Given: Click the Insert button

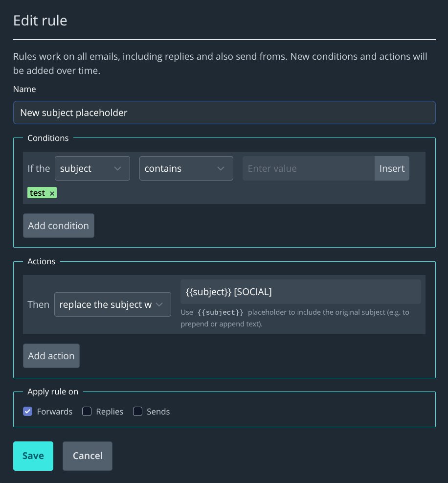Looking at the screenshot, I should [392, 168].
